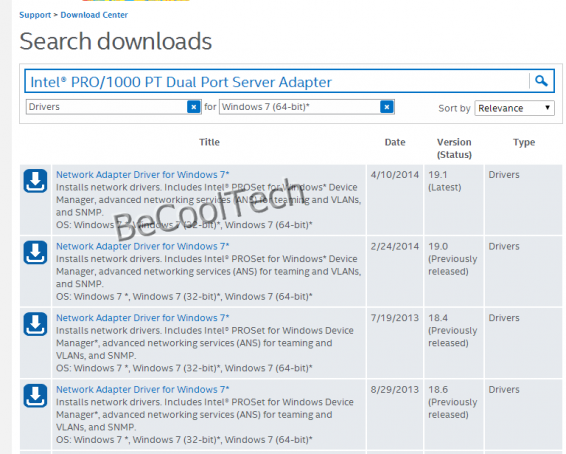This screenshot has width=566, height=454.
Task: Download version 18.4 driver icon
Action: [35, 324]
